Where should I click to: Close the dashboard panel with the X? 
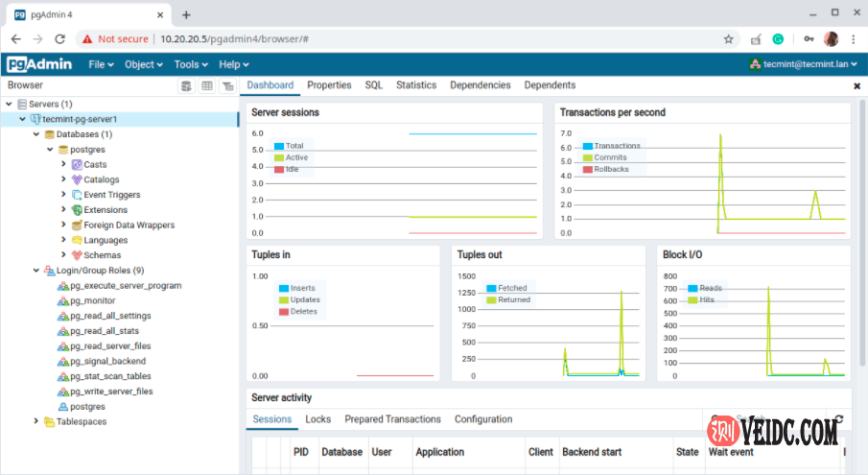(856, 86)
